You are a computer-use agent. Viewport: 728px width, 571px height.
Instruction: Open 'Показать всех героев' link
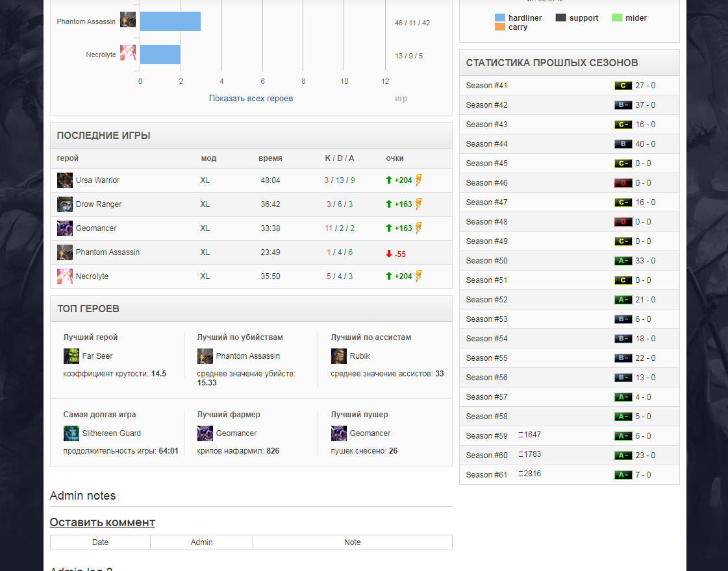pos(251,99)
